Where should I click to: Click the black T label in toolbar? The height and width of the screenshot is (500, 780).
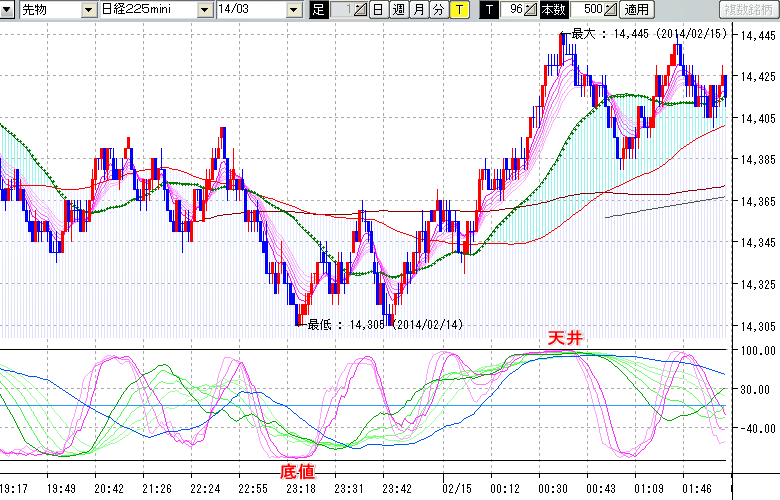click(x=489, y=10)
